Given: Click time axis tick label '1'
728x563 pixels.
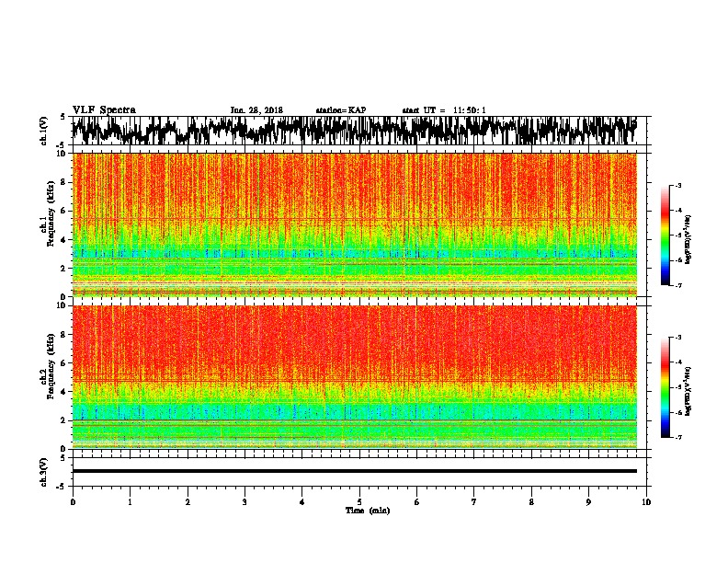Looking at the screenshot, I should (130, 502).
